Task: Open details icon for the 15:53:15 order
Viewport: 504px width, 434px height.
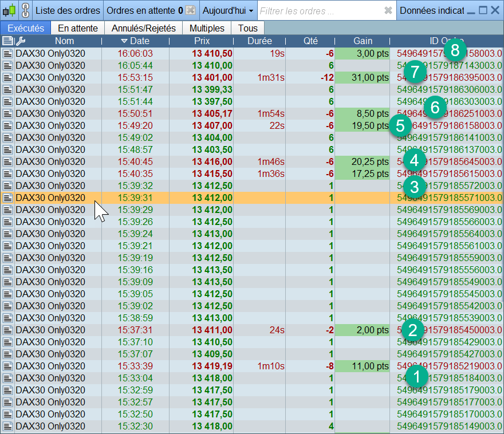Action: (7, 77)
